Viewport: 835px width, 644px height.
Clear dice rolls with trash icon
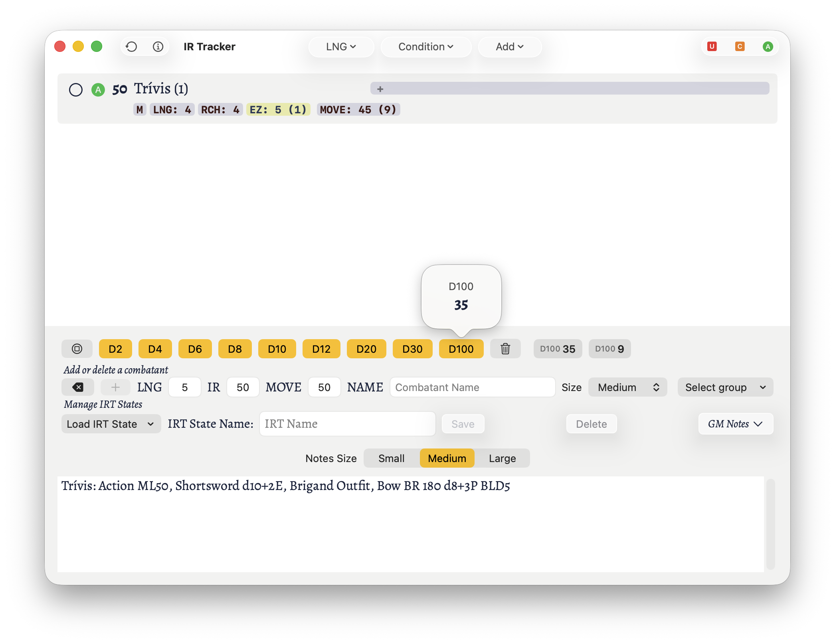tap(505, 349)
